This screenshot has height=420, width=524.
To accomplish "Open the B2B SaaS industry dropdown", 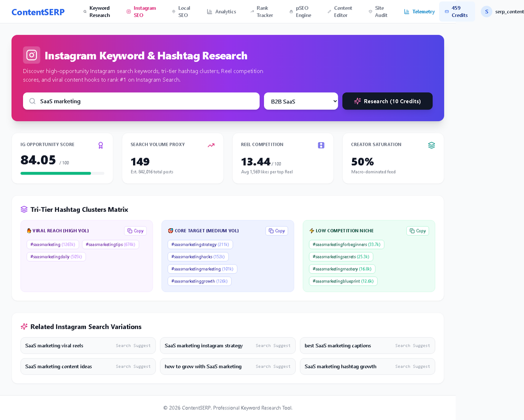I will click(x=301, y=101).
